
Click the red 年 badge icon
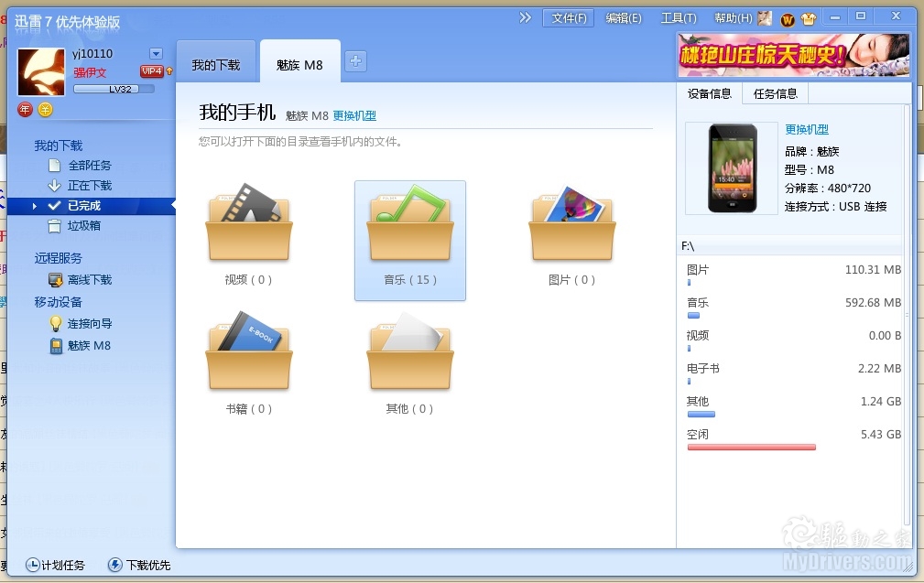(x=25, y=110)
